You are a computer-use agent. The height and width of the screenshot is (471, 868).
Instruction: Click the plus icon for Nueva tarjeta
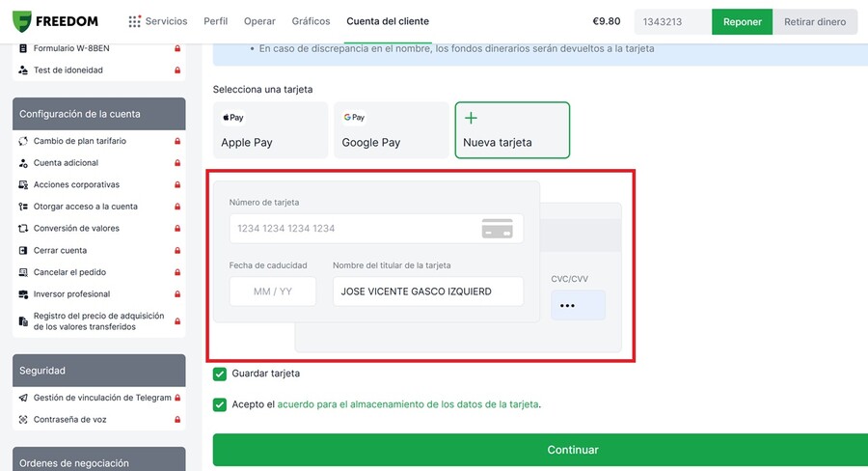471,118
